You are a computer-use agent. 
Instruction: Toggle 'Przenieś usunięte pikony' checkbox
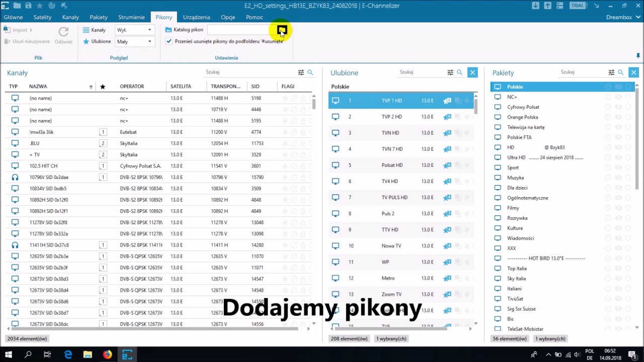[x=169, y=41]
